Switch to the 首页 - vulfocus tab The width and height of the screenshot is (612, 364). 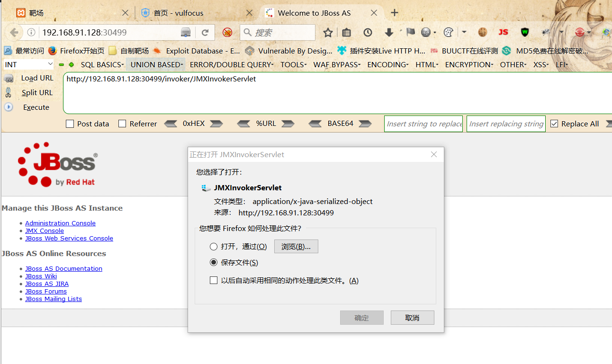(198, 13)
